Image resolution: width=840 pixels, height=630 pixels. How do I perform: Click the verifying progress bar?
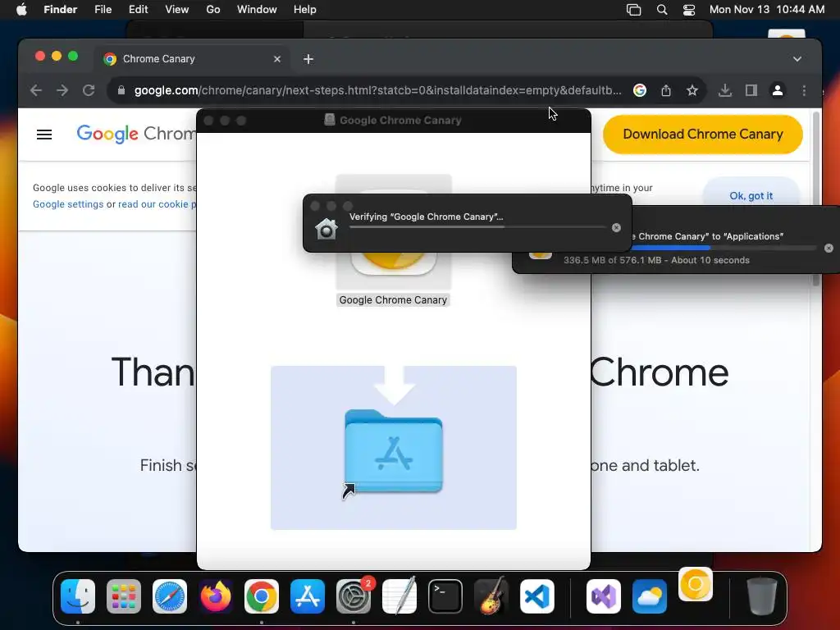[x=477, y=227]
